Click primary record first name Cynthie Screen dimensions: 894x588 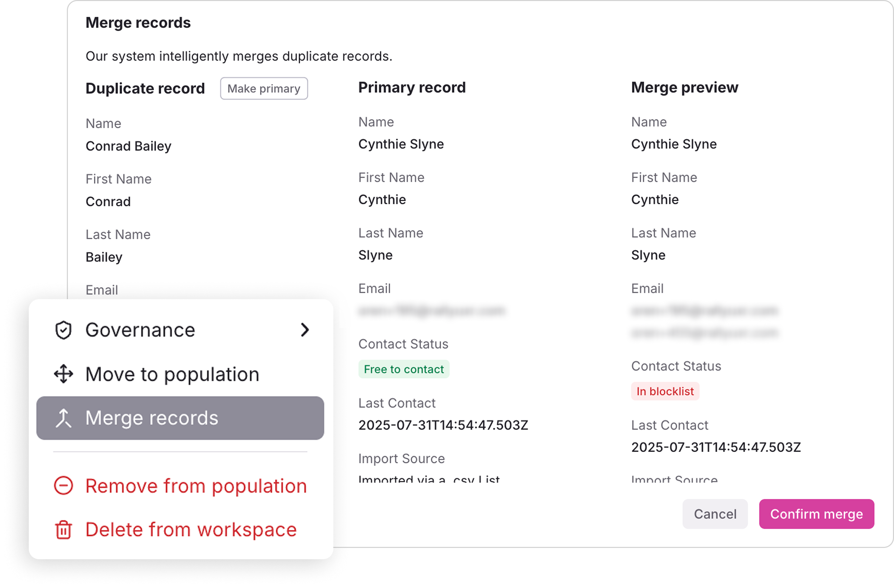pos(382,200)
